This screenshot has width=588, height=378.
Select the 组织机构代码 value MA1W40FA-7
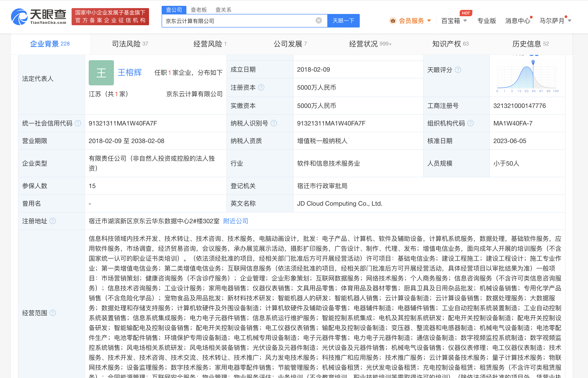tap(513, 123)
